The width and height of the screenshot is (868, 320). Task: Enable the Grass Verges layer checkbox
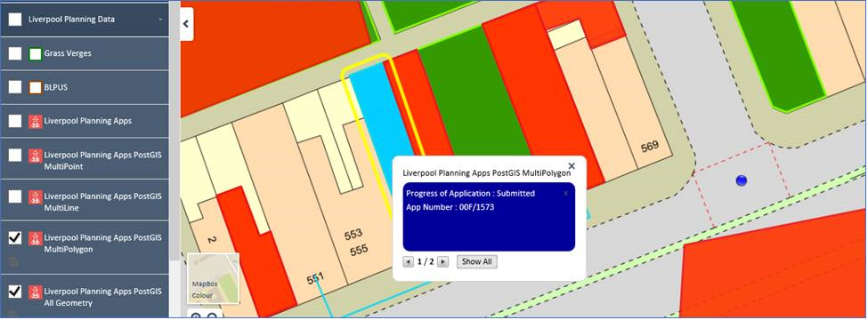coord(15,53)
